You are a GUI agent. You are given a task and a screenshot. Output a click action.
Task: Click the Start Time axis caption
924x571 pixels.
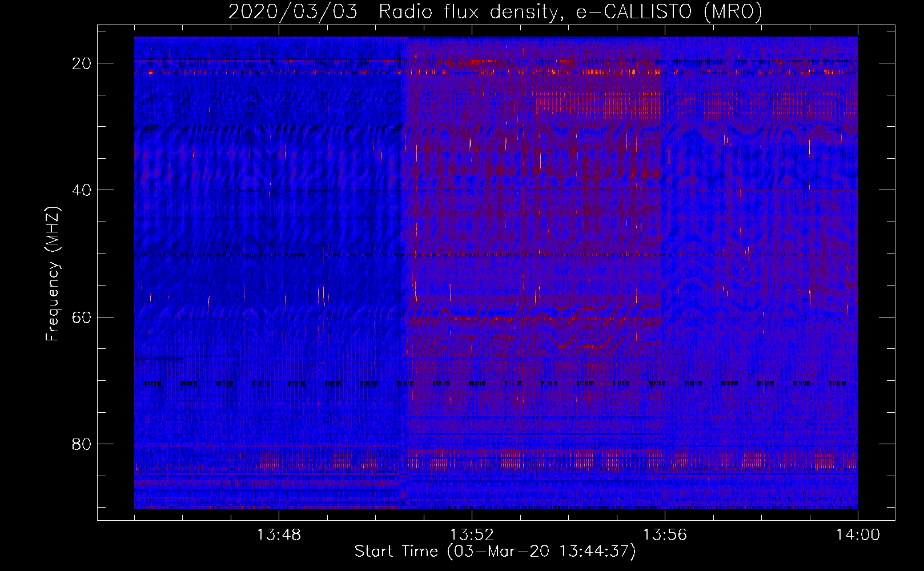pos(495,552)
